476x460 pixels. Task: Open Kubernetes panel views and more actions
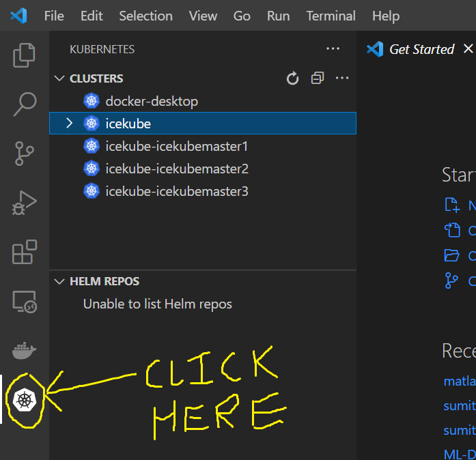coord(333,48)
